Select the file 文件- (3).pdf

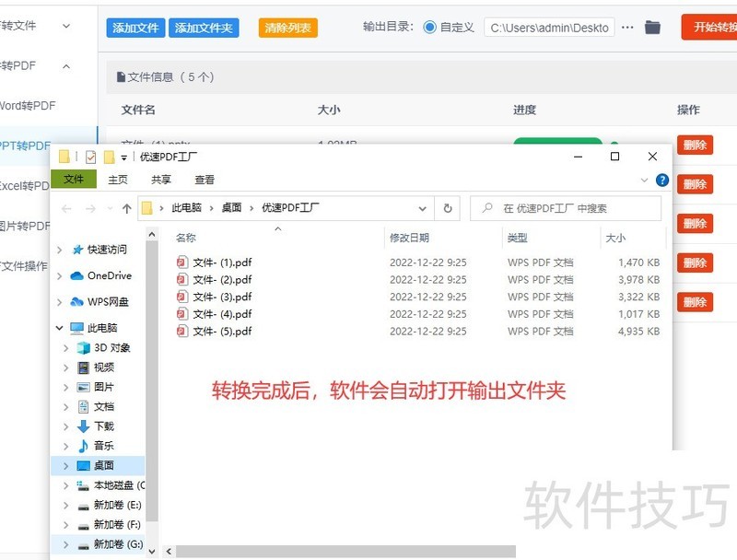222,297
